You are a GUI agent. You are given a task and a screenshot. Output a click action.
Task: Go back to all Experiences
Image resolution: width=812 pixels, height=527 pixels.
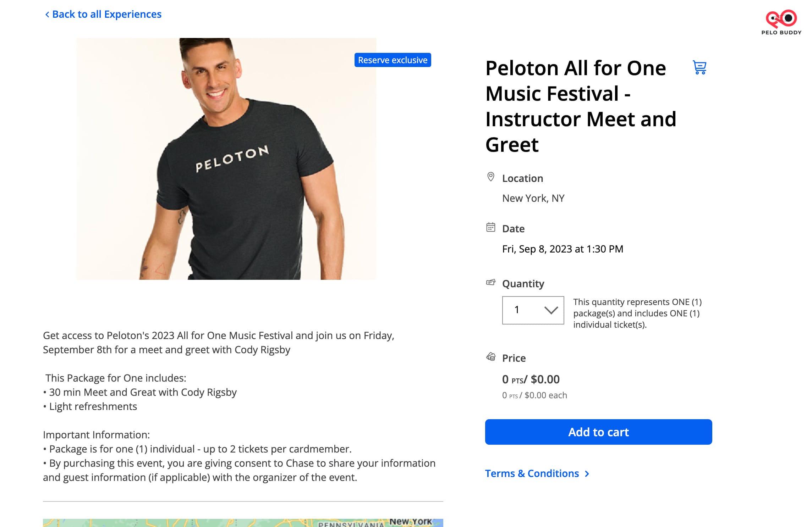106,15
